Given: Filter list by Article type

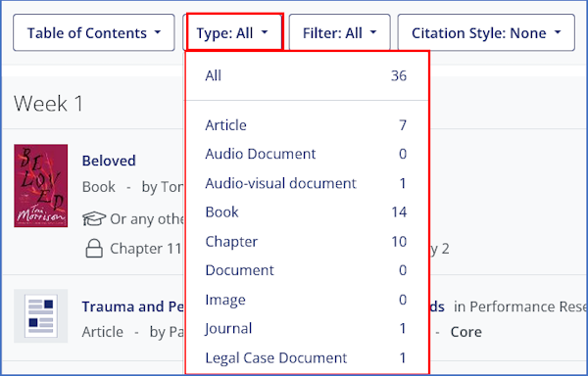Looking at the screenshot, I should tap(306, 125).
